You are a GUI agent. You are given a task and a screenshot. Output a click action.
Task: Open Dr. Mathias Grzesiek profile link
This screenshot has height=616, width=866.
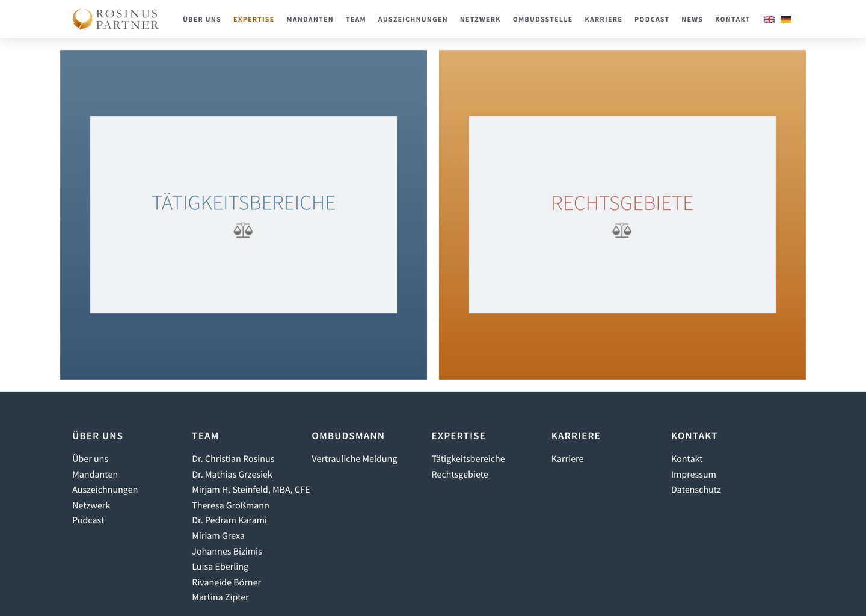[232, 474]
